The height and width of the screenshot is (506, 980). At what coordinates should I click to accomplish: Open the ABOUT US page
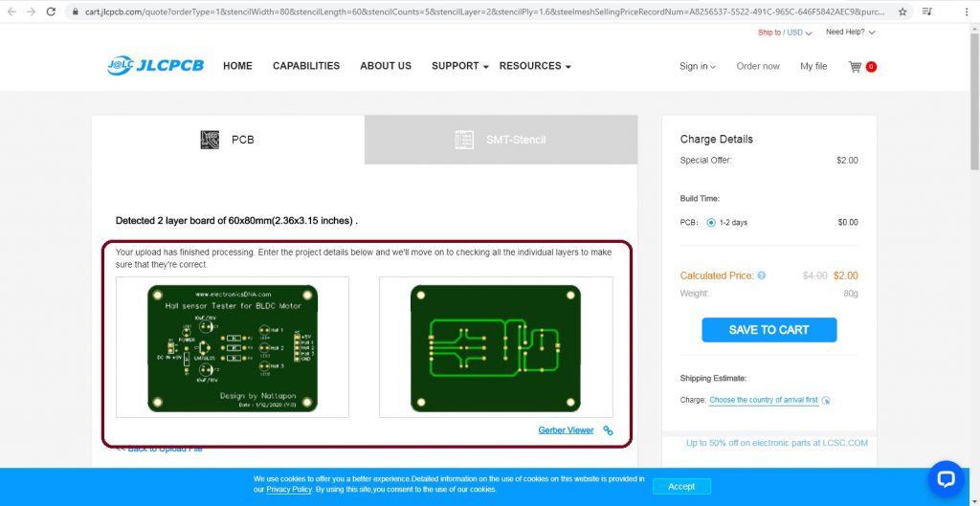click(x=386, y=66)
